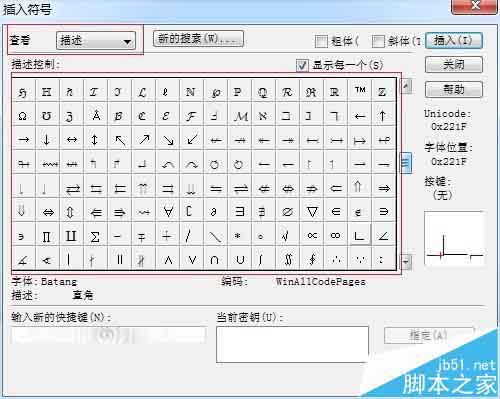This screenshot has height=399, width=500.
Task: Select the logical or ∨ symbol
Action: click(x=191, y=259)
